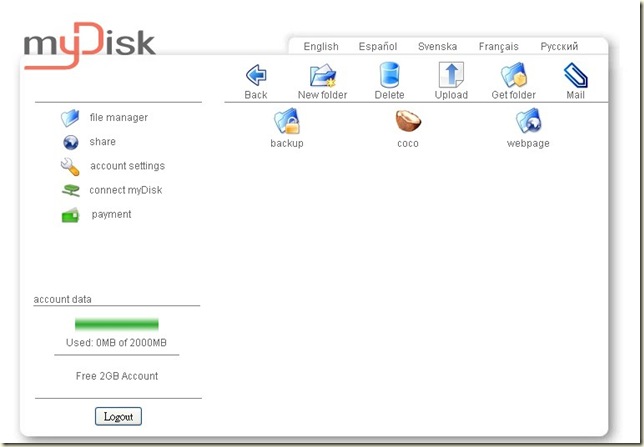Click the backup folder name
The height and width of the screenshot is (447, 644).
click(287, 143)
